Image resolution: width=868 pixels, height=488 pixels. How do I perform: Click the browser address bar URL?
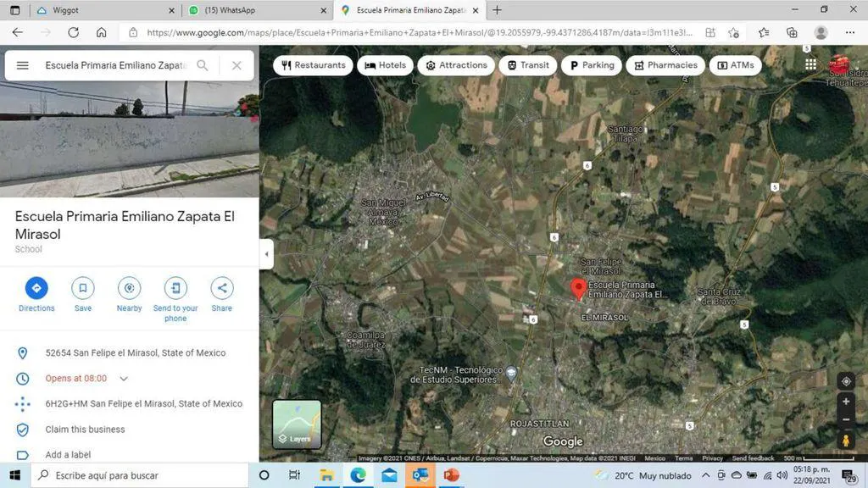tap(419, 33)
